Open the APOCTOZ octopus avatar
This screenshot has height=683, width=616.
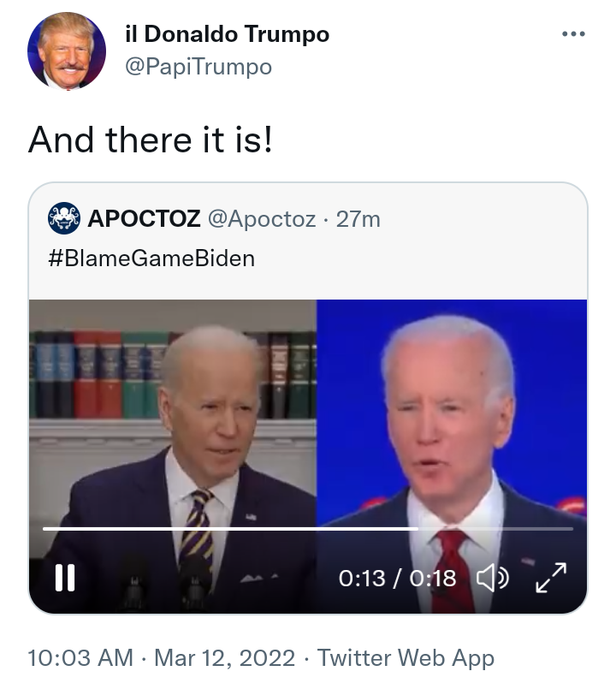[64, 218]
